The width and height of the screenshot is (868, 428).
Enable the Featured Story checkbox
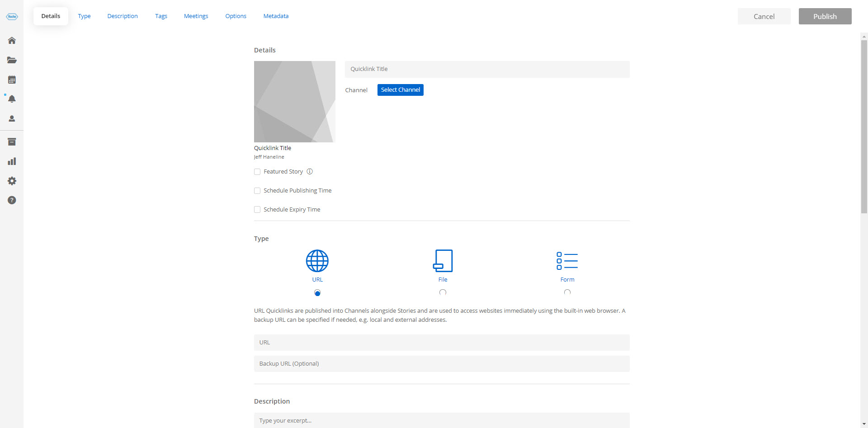(257, 172)
